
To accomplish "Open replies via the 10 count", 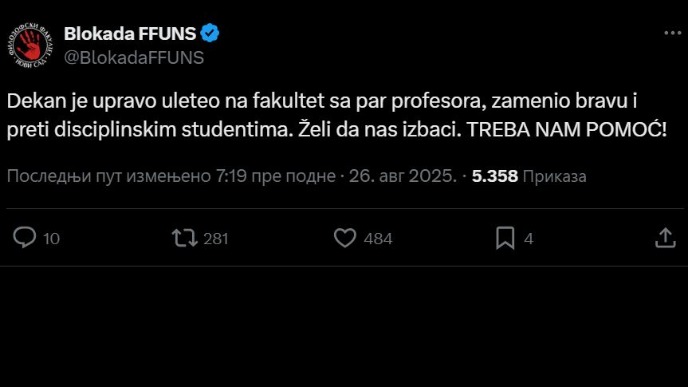I will pos(51,239).
